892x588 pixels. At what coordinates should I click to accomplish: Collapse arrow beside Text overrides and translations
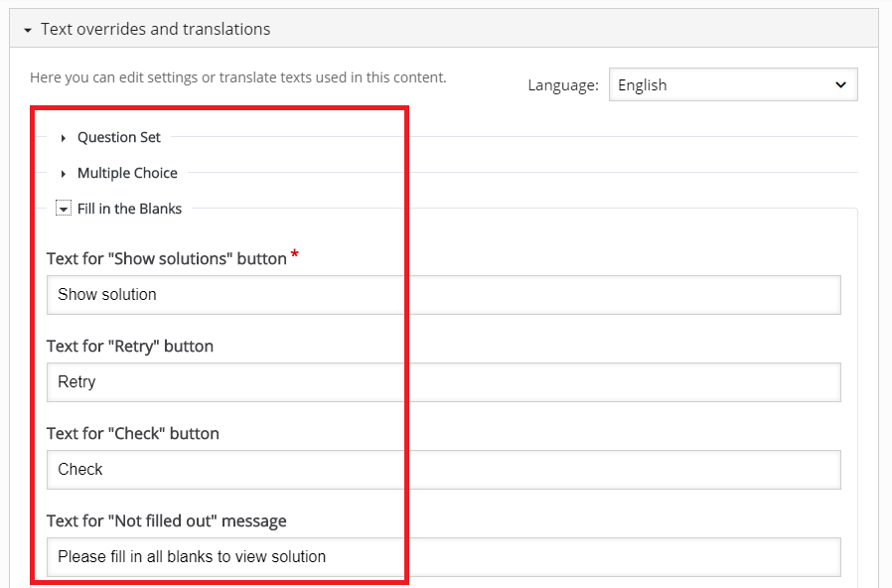click(x=27, y=30)
